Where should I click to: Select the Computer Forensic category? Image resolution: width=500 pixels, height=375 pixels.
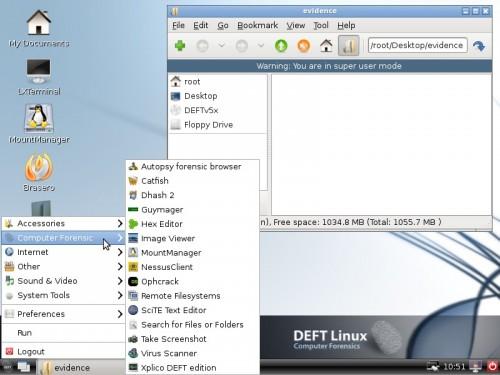[64, 238]
